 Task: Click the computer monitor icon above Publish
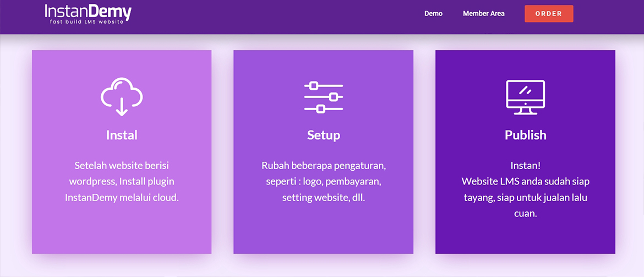click(x=525, y=97)
